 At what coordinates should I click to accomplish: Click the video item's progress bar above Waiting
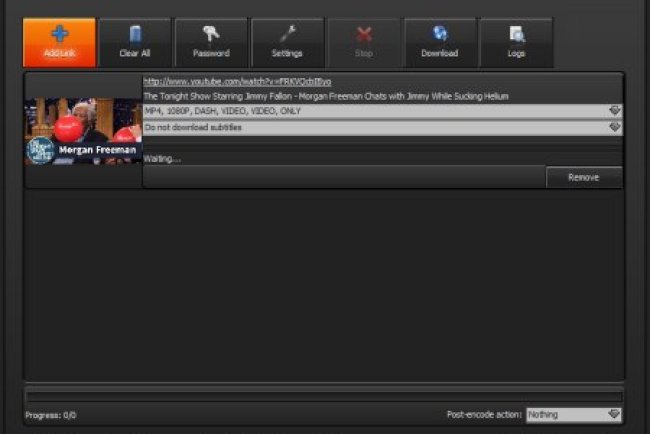tap(382, 145)
